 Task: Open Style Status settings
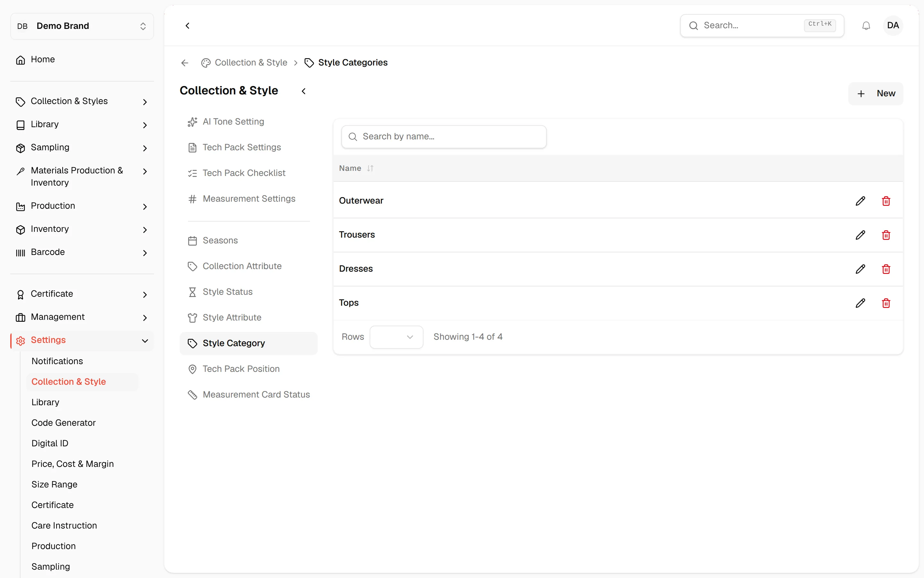[249, 292]
